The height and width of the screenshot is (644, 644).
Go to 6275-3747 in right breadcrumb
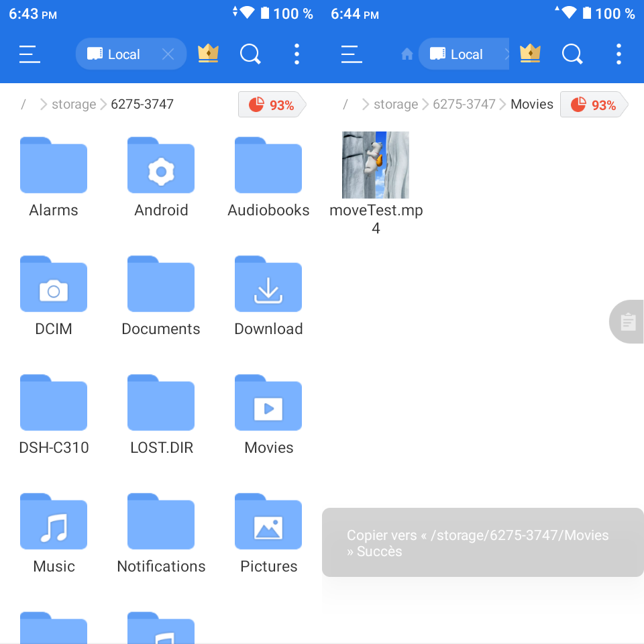point(464,105)
